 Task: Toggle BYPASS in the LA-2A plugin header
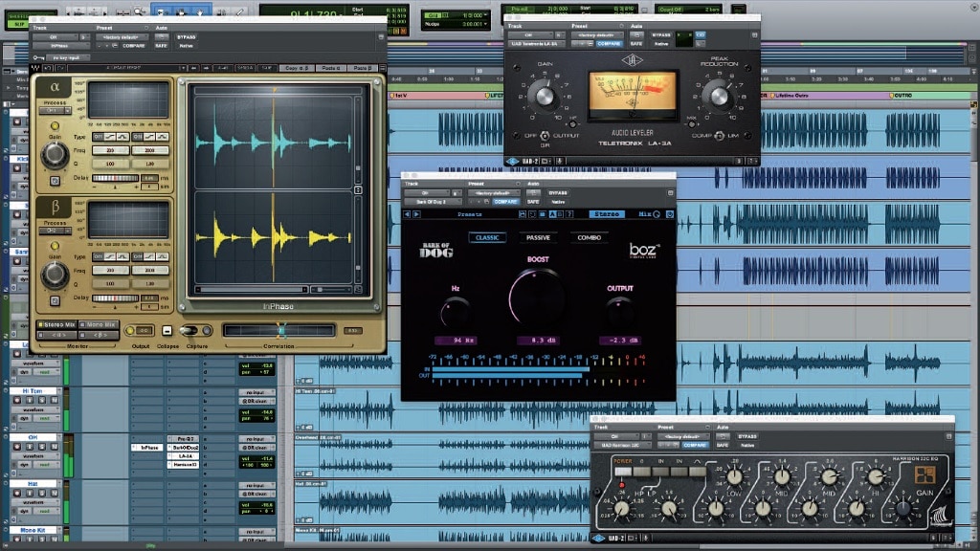pyautogui.click(x=661, y=35)
